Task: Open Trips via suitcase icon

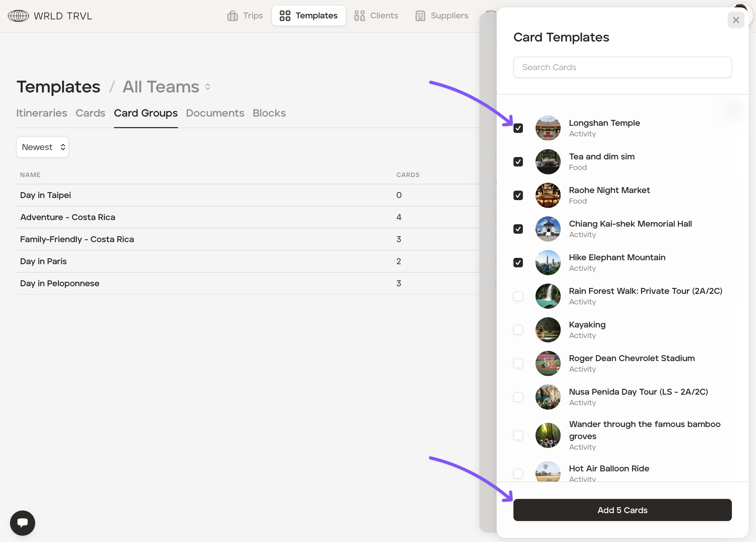Action: point(232,16)
